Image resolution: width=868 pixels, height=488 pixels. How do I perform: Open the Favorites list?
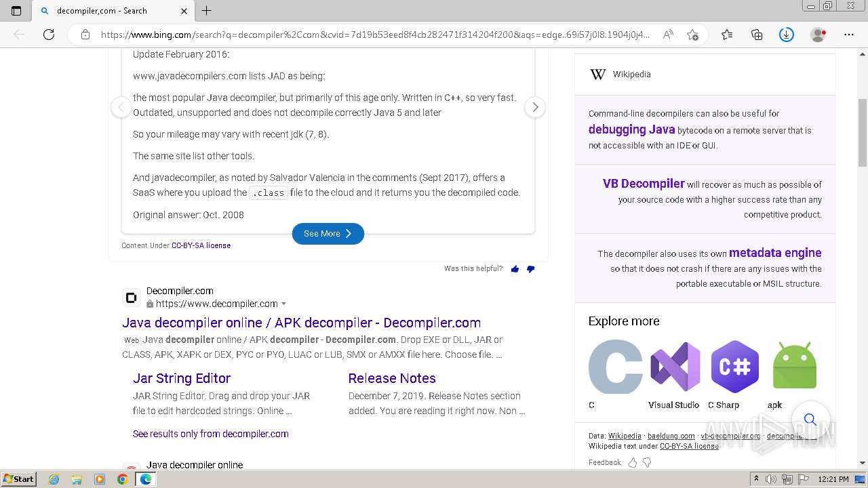click(727, 35)
